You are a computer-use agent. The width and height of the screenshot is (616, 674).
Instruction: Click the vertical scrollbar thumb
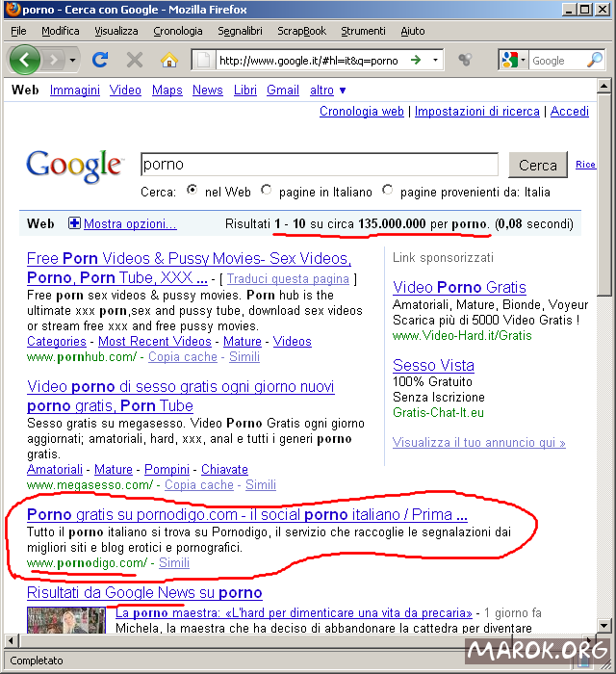click(x=604, y=194)
